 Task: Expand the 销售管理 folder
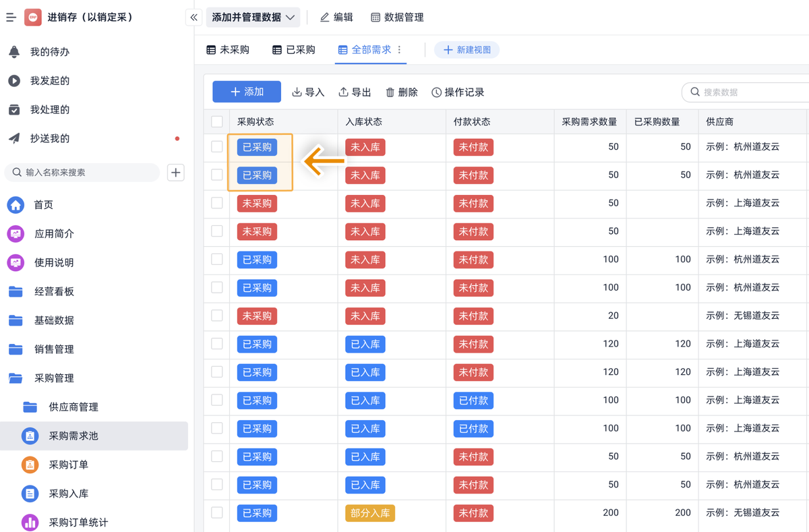[x=54, y=349]
